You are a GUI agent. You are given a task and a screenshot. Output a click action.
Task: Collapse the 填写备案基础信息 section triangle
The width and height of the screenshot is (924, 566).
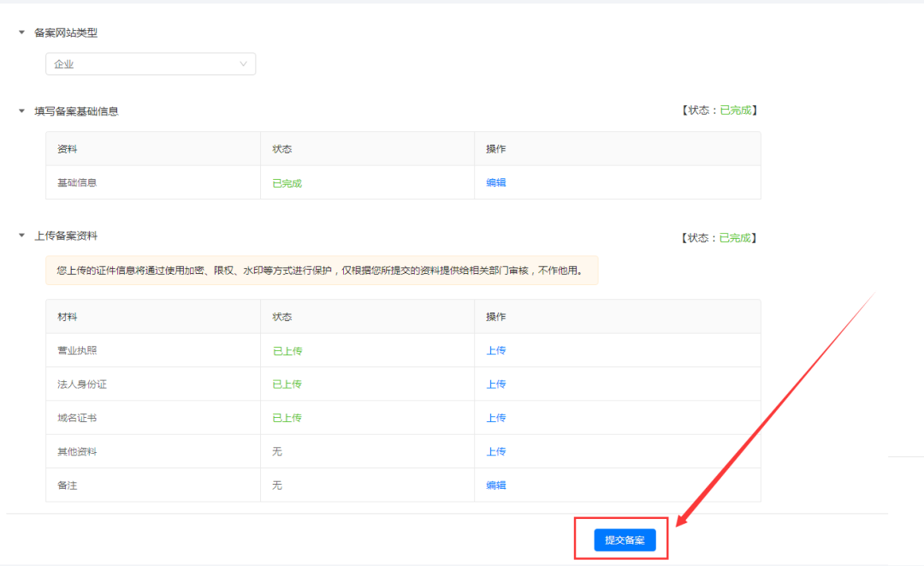21,111
